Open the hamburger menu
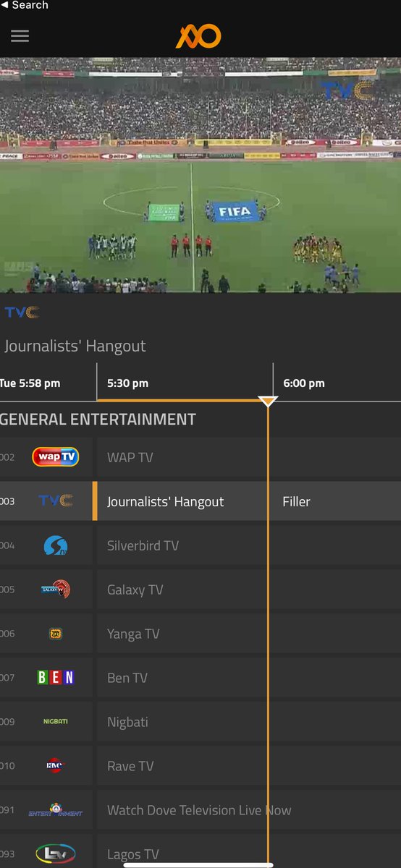 (x=20, y=36)
